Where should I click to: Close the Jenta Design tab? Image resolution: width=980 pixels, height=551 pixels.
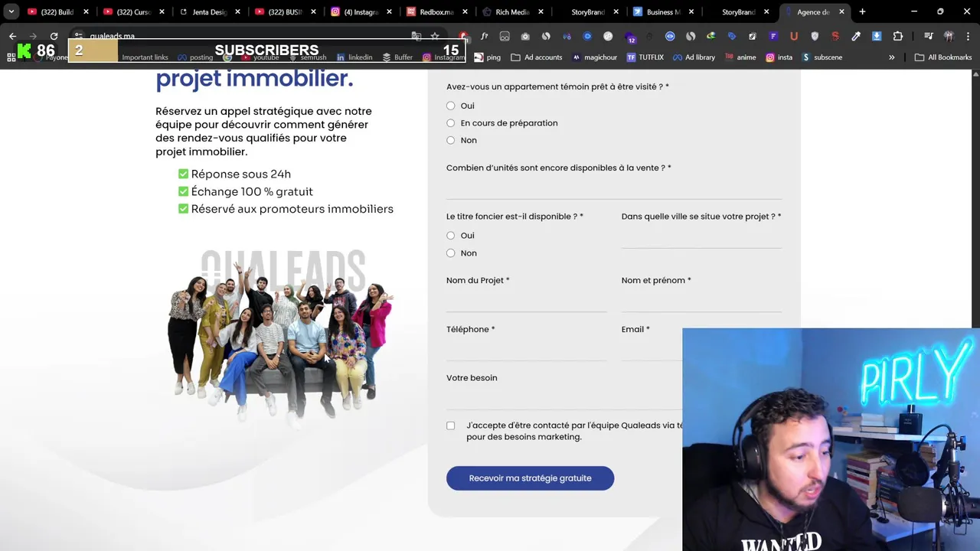pos(238,12)
